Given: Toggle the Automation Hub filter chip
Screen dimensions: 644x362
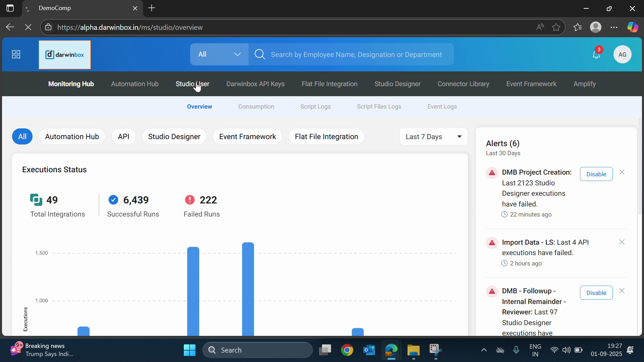Looking at the screenshot, I should pyautogui.click(x=72, y=137).
